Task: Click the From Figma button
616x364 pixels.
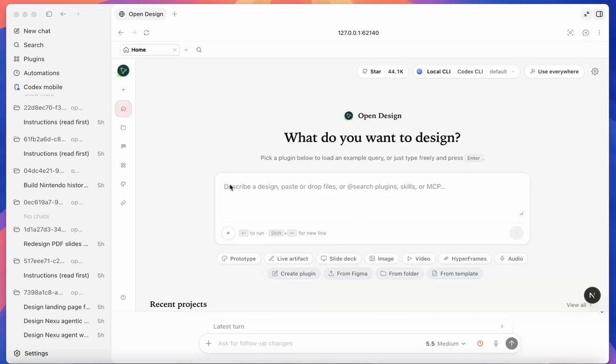Action: (x=348, y=274)
